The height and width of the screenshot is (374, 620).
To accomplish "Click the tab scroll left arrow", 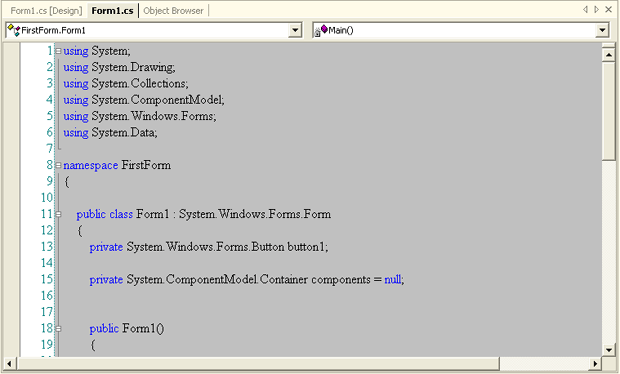I will tap(585, 9).
